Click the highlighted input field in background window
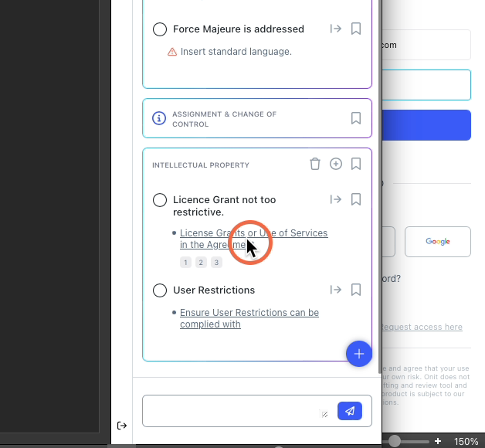Viewport: 485px width, 448px height. (x=426, y=85)
